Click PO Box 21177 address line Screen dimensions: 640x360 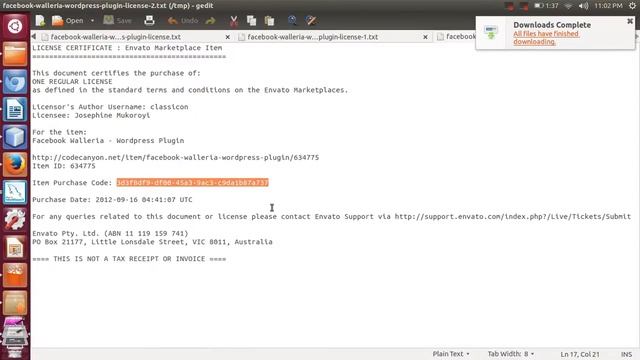[x=152, y=242]
